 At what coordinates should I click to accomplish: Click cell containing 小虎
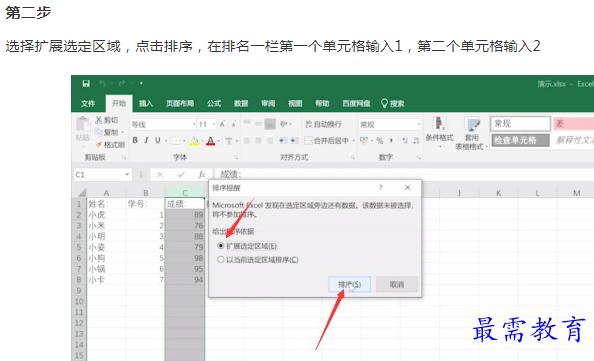pyautogui.click(x=106, y=215)
